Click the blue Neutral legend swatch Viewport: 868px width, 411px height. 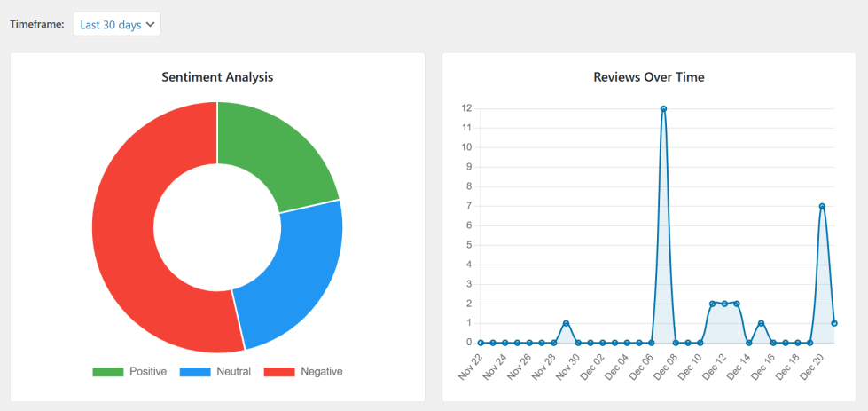point(195,372)
